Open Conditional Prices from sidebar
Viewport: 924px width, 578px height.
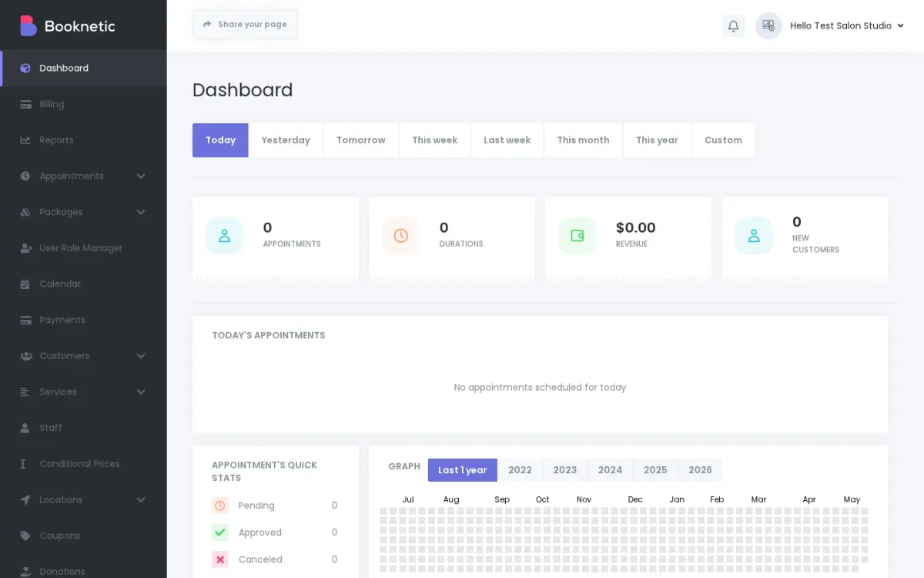(x=83, y=464)
